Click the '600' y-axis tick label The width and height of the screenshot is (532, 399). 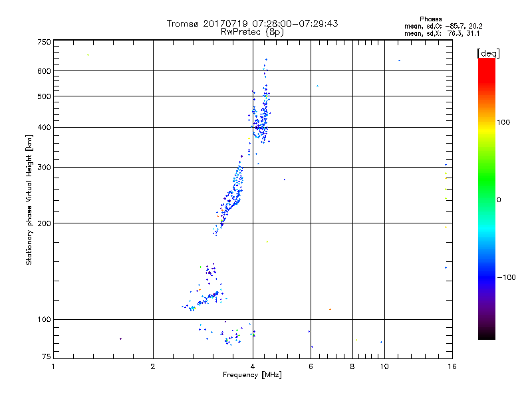pos(44,71)
